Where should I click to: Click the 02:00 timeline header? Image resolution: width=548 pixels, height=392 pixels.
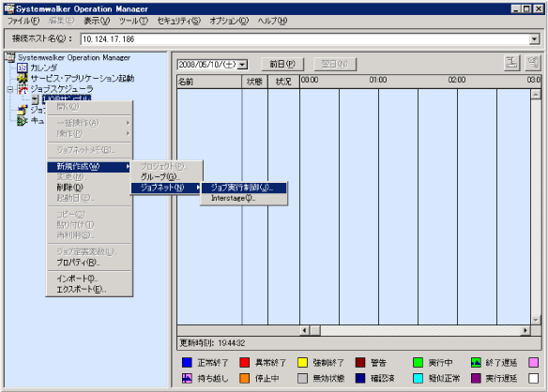pos(457,80)
